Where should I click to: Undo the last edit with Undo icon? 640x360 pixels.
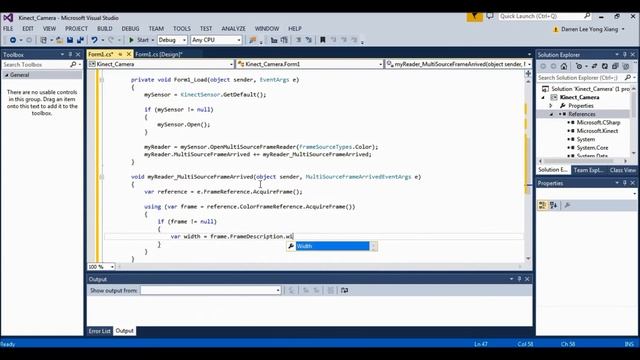tap(94, 40)
